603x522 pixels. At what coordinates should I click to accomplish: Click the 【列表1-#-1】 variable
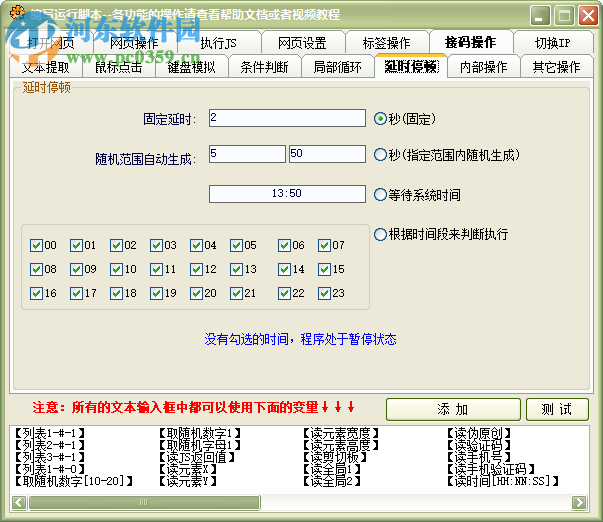[x=49, y=434]
